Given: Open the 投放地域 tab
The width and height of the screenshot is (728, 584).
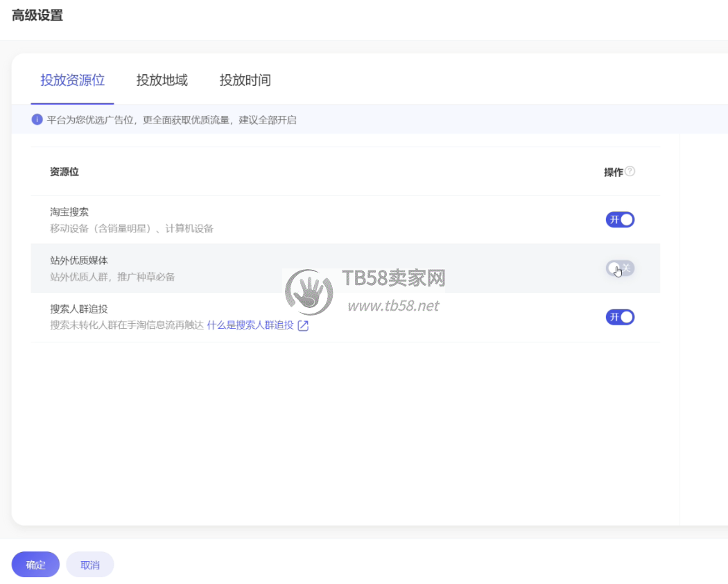Looking at the screenshot, I should 162,80.
